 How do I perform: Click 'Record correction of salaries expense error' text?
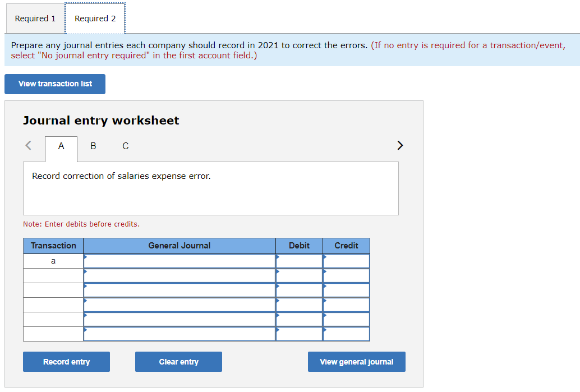[121, 176]
